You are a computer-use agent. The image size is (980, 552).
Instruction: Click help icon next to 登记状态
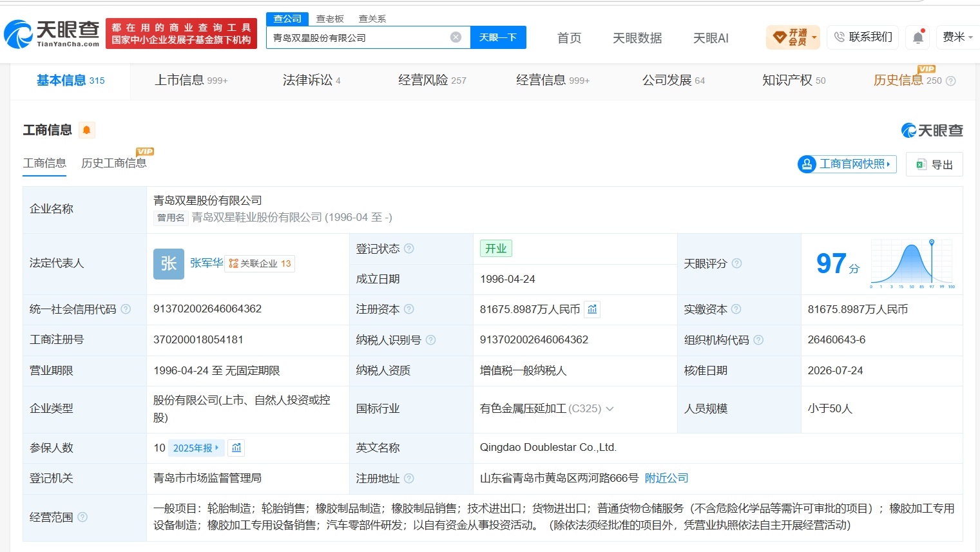pyautogui.click(x=409, y=249)
